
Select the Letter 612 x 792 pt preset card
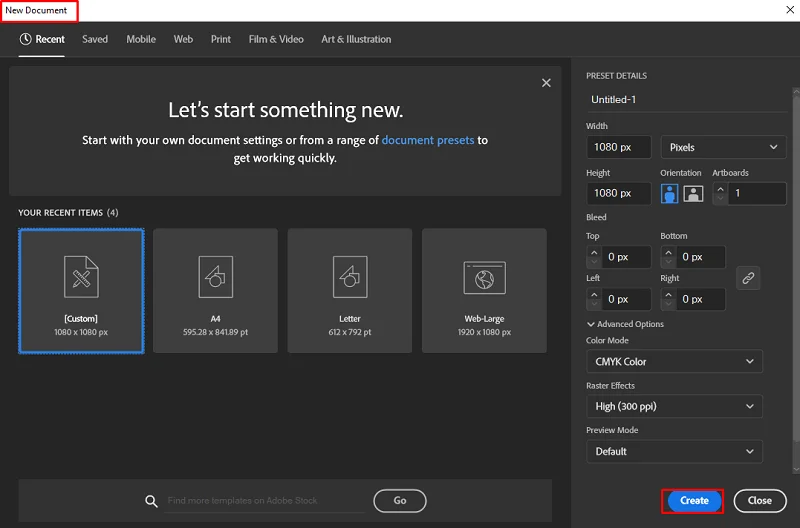[x=349, y=291]
